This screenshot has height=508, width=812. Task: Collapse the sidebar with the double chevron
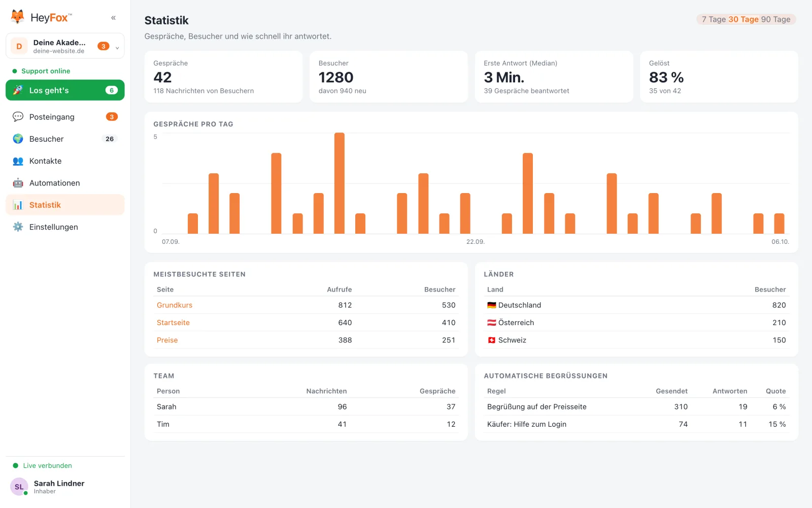[113, 18]
